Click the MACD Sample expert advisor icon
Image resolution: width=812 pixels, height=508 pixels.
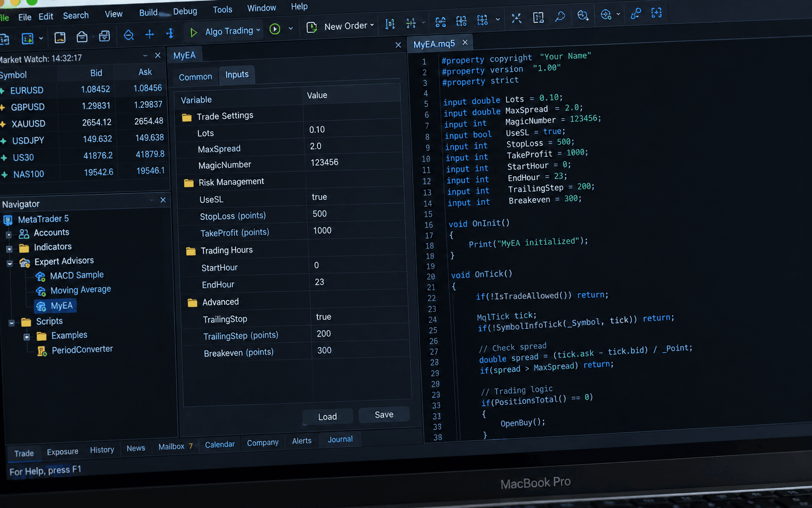click(x=40, y=277)
